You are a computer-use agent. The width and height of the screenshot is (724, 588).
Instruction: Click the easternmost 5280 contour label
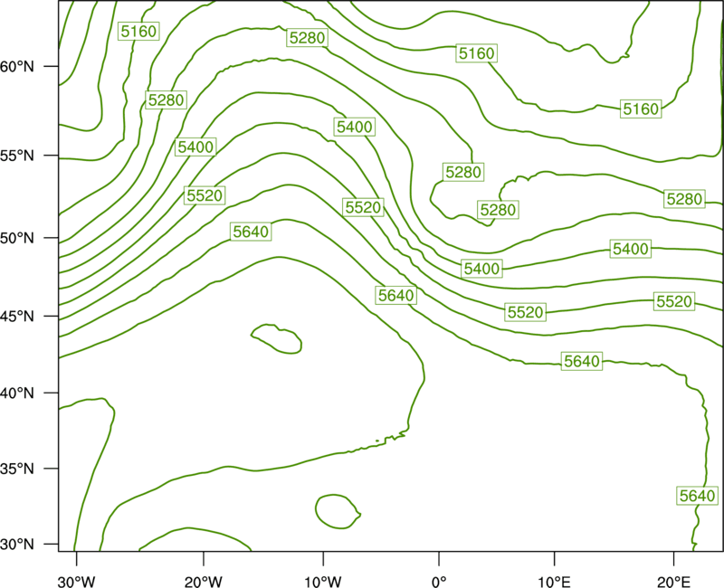coord(685,199)
